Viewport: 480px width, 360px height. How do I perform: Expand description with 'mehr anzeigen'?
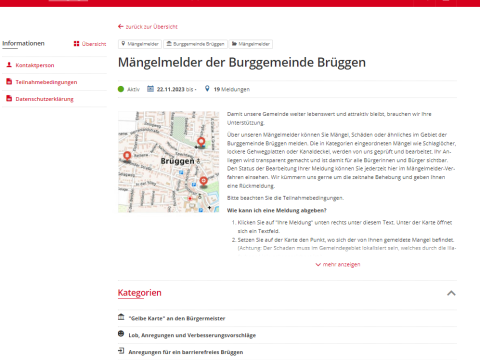[338, 265]
